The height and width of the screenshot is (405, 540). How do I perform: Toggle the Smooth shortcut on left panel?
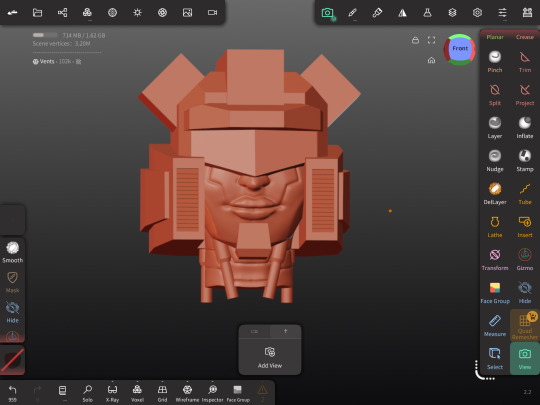point(13,252)
